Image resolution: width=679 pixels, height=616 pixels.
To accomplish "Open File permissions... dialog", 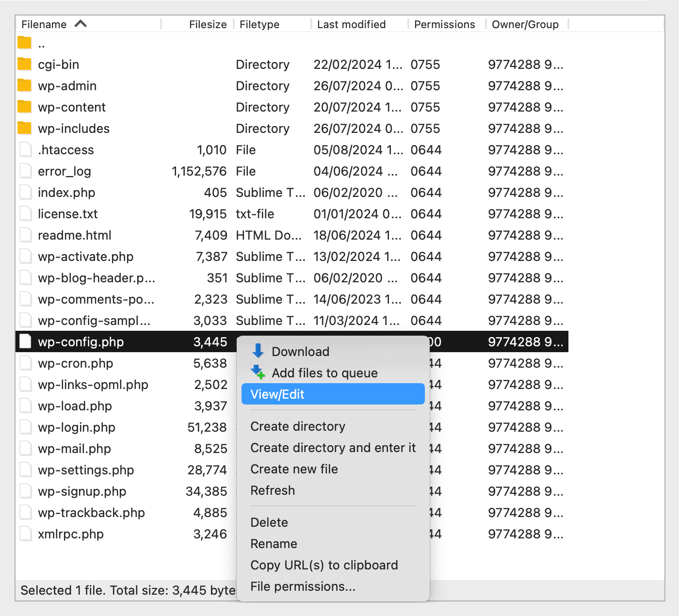I will click(333, 586).
